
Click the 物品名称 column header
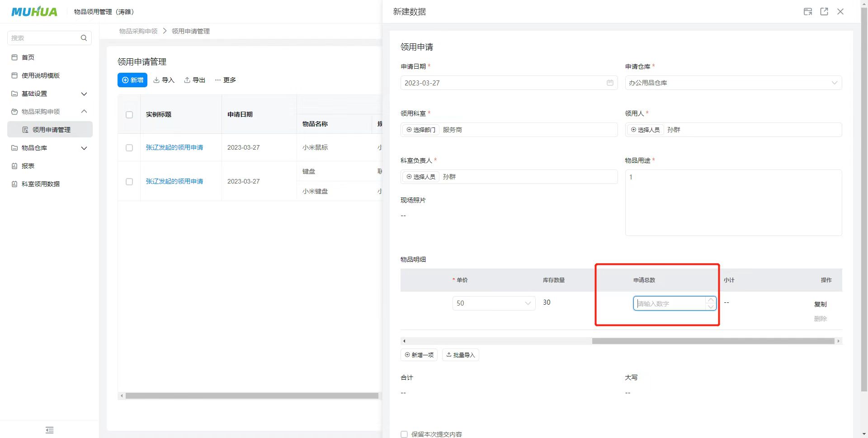coord(315,124)
